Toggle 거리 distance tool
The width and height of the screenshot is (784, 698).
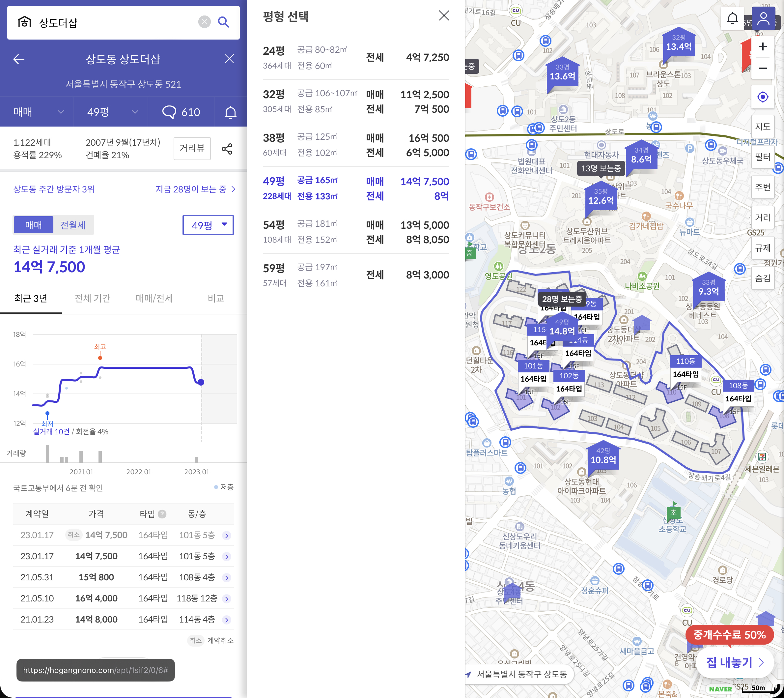(763, 218)
